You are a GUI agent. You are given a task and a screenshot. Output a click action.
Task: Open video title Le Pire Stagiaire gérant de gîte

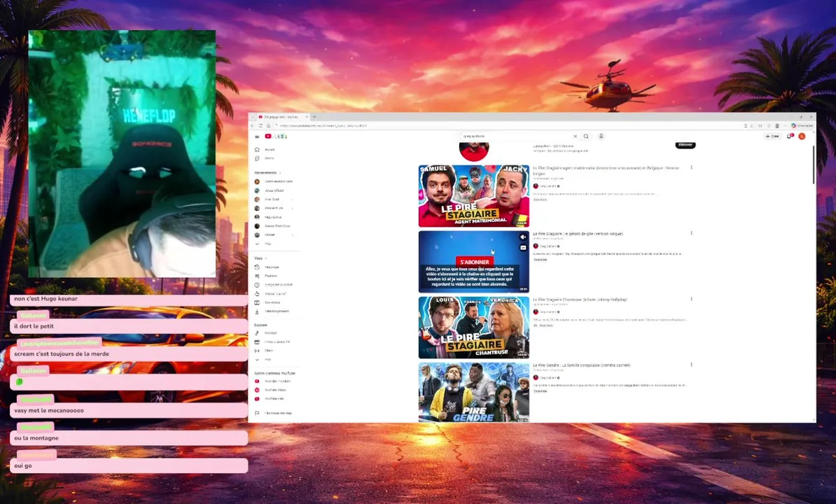coord(578,233)
